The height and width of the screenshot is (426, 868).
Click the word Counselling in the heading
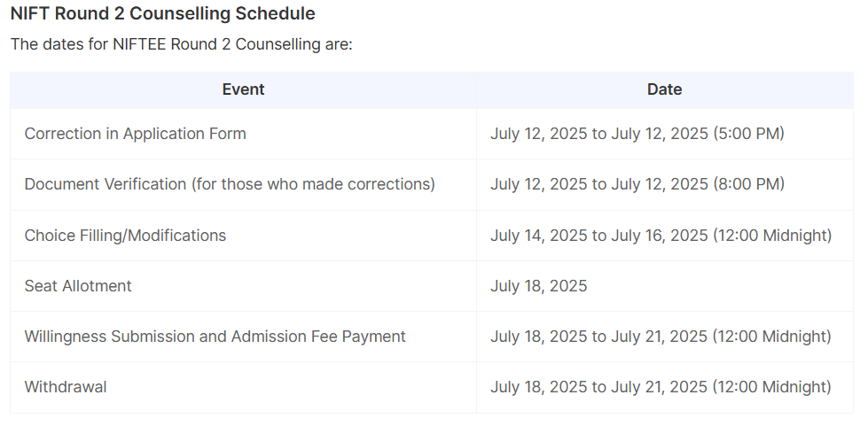(x=180, y=13)
